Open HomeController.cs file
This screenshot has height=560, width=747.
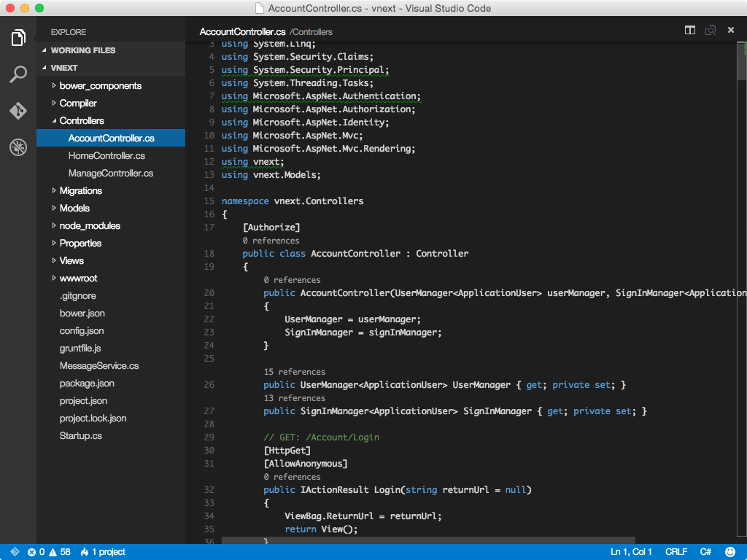[x=111, y=156]
